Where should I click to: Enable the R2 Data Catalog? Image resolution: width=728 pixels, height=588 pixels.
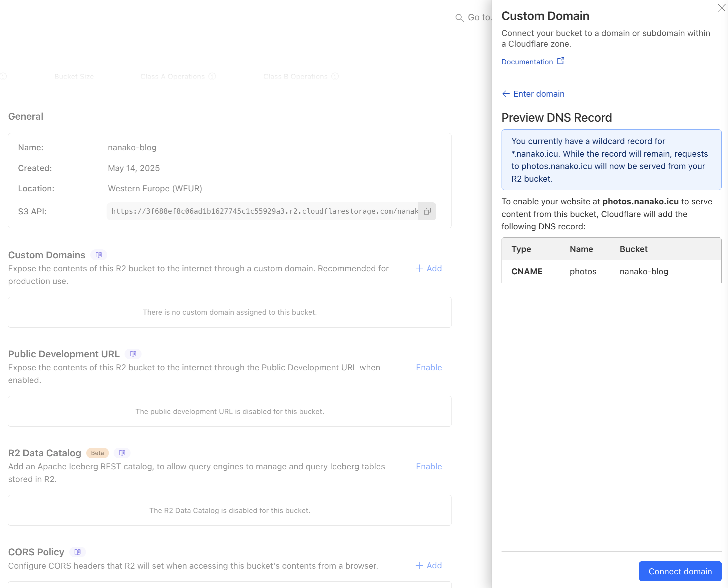click(x=429, y=466)
